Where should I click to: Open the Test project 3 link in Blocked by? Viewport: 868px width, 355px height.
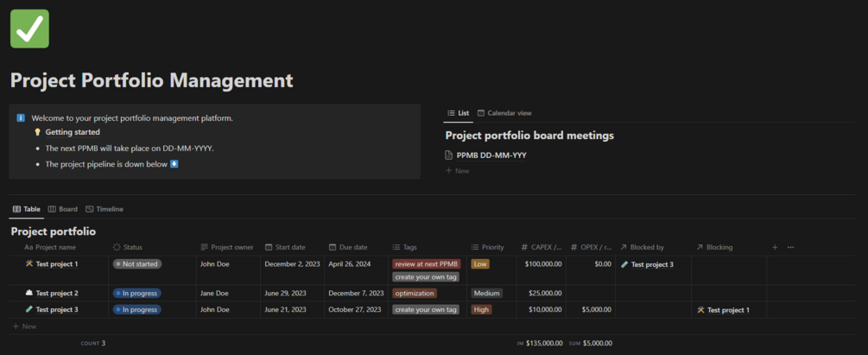[652, 264]
